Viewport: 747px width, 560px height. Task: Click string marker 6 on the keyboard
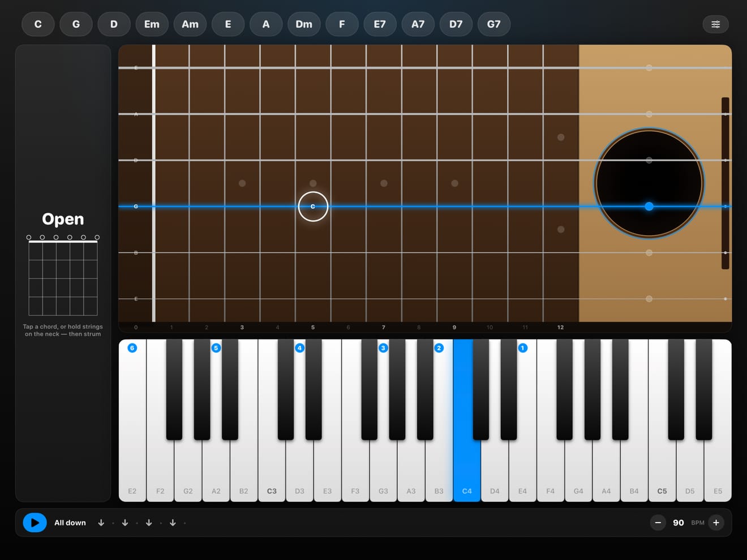tap(132, 348)
